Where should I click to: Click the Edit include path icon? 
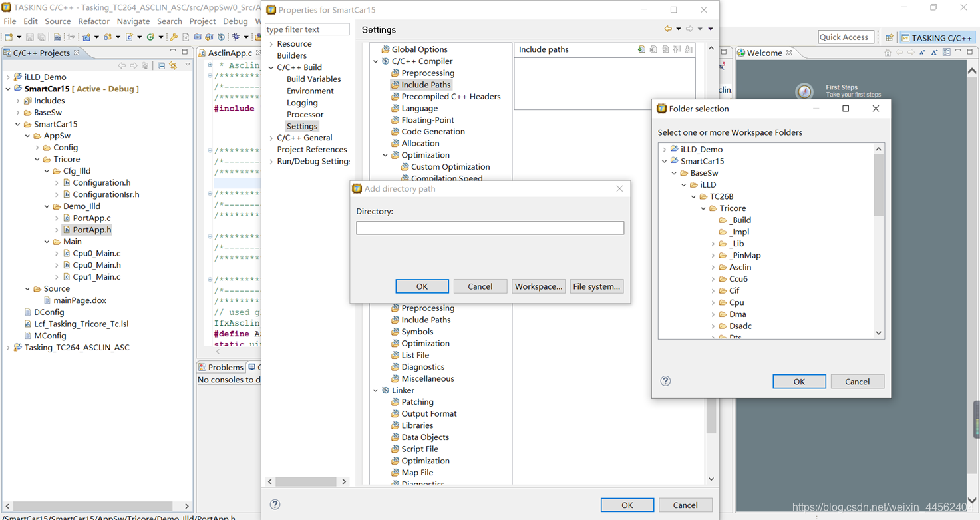coord(665,49)
